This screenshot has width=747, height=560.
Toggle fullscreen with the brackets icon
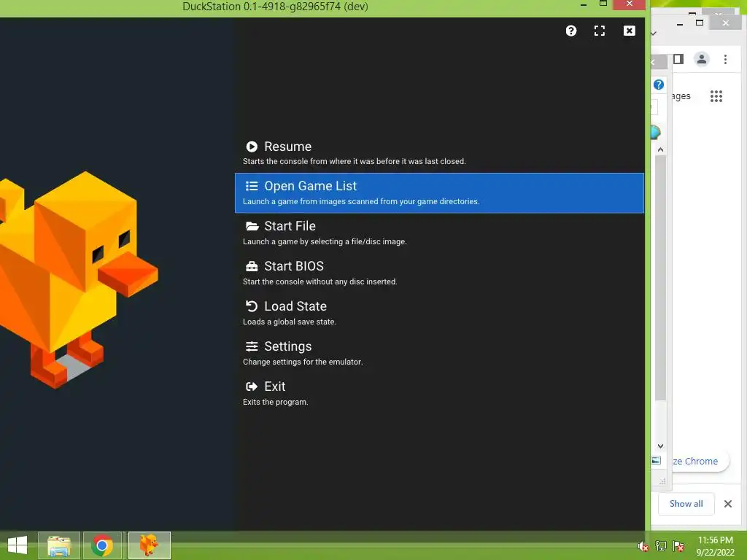coord(600,31)
